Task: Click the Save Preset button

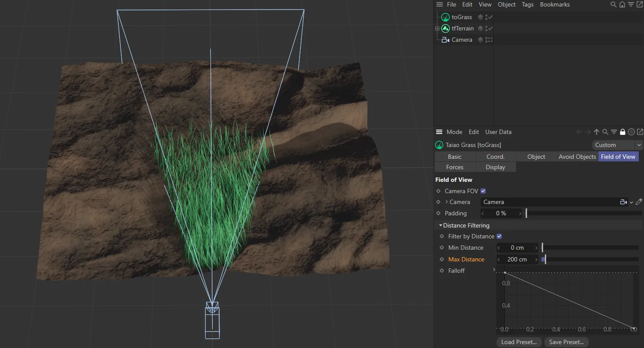Action: (x=567, y=342)
